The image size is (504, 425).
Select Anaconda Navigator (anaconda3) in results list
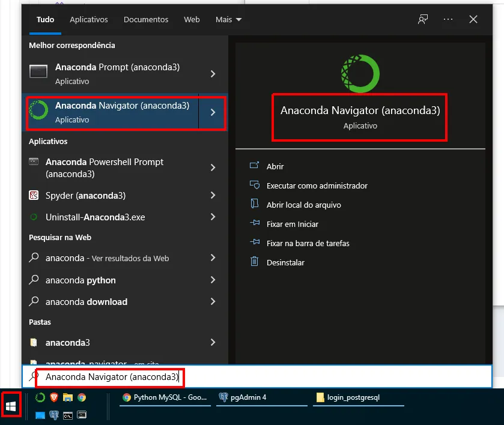coord(111,112)
